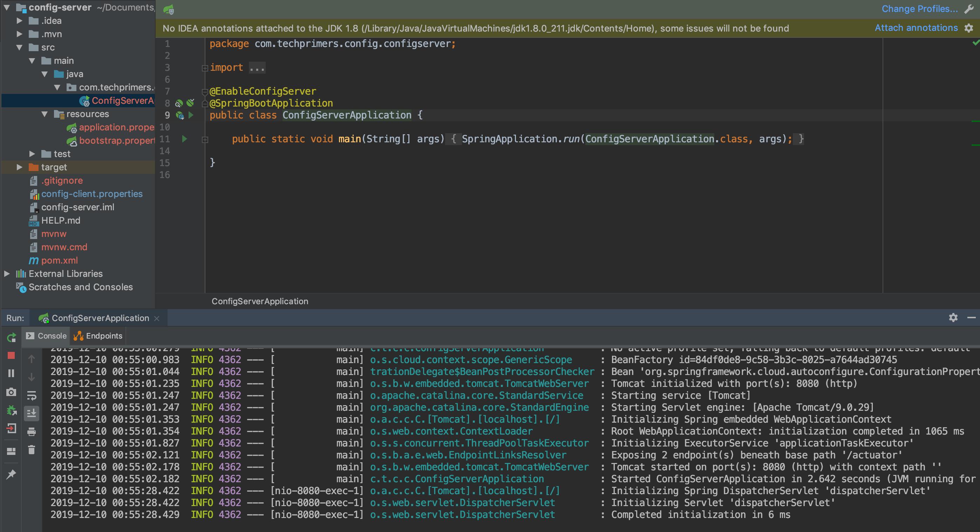Toggle soft-wrap in console

point(32,395)
